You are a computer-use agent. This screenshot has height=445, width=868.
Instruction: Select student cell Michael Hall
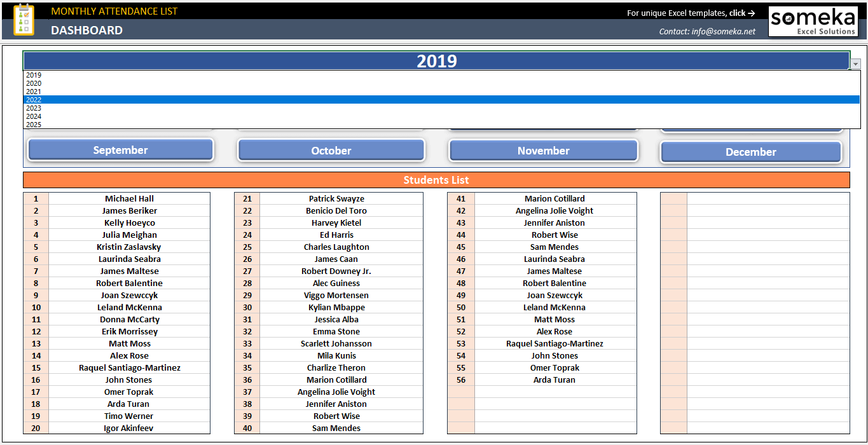point(129,199)
